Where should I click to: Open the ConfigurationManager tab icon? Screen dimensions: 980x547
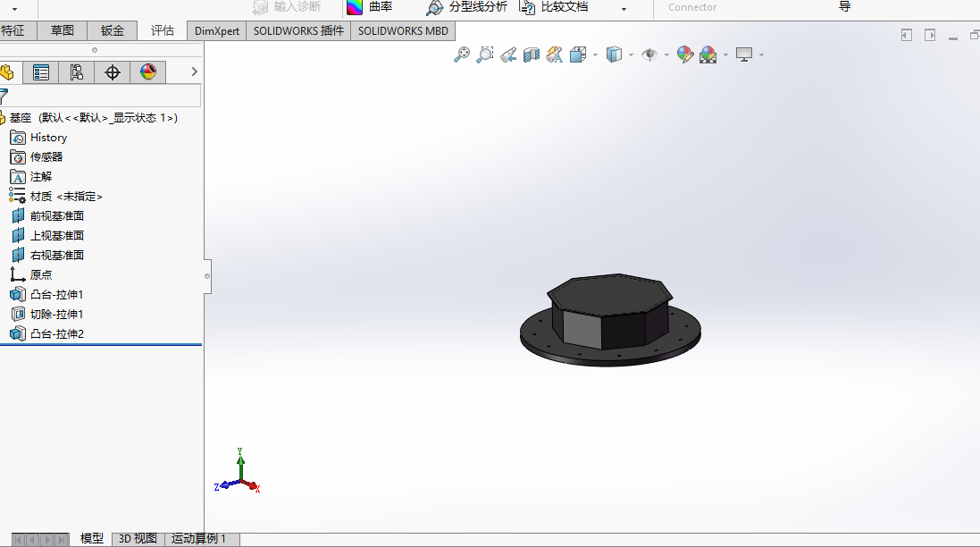[77, 72]
